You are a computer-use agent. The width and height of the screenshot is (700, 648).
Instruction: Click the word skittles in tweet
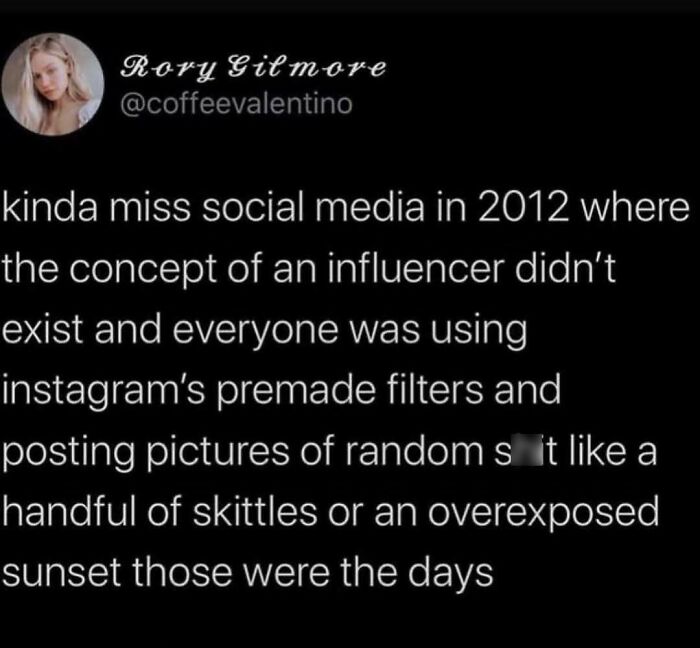[255, 512]
